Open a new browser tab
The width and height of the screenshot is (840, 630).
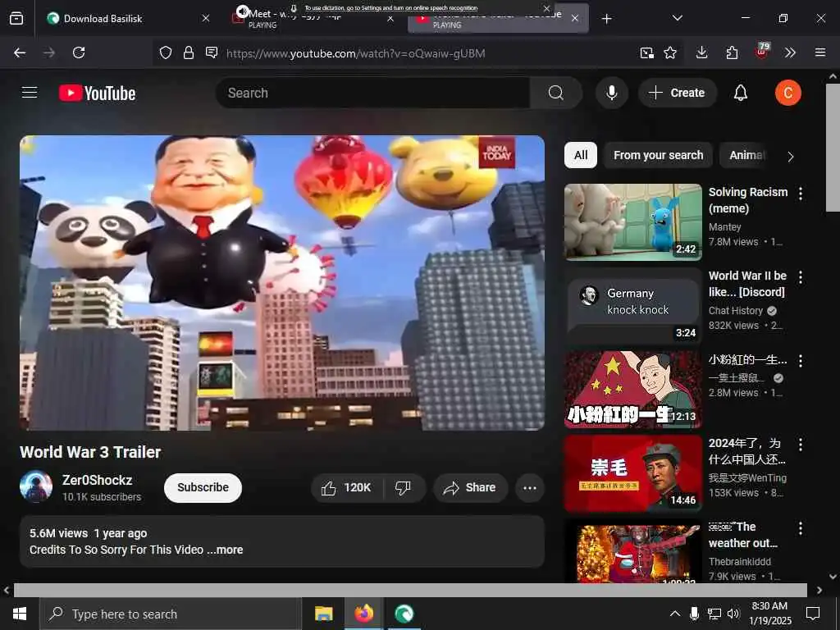(606, 19)
